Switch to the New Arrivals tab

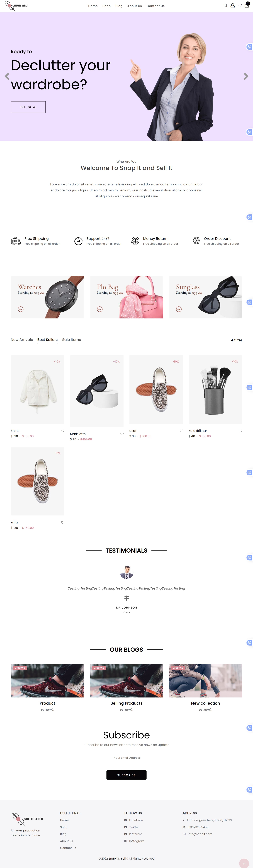(x=21, y=340)
